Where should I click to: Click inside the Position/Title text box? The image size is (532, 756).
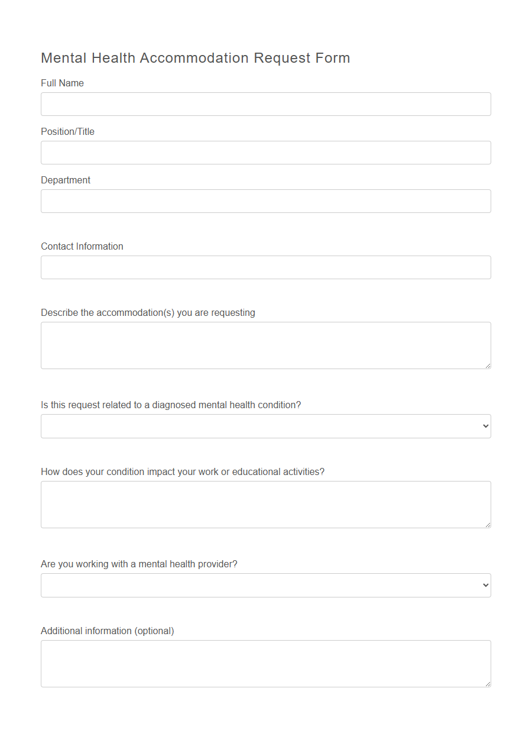265,152
